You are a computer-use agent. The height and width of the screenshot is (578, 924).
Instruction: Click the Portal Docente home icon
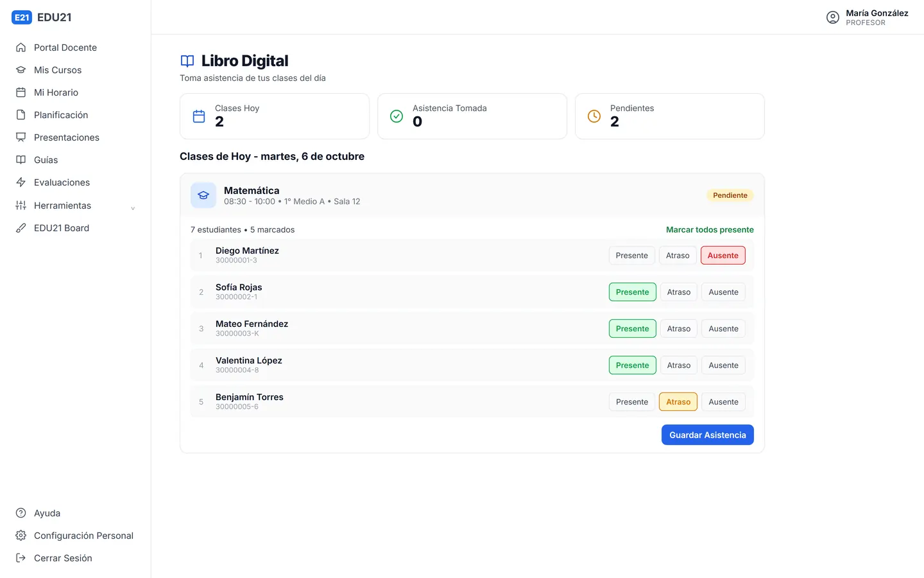[x=21, y=48]
